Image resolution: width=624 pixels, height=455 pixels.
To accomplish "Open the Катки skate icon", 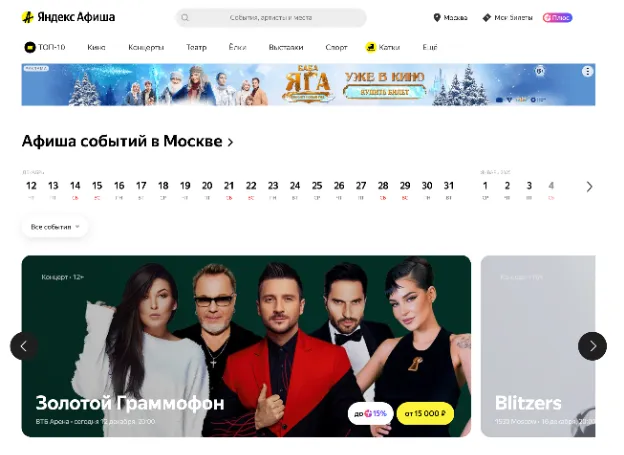I will (370, 47).
